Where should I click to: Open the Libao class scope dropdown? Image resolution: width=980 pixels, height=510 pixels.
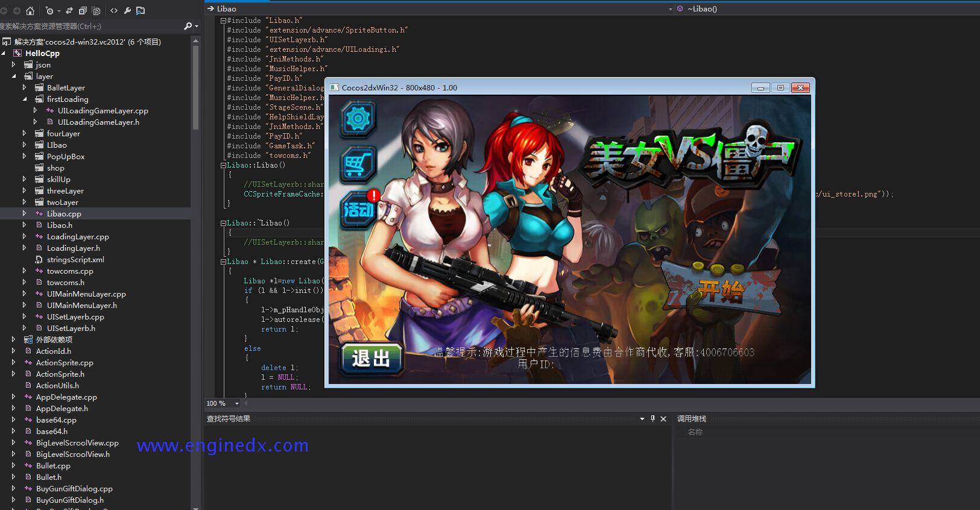pos(671,9)
